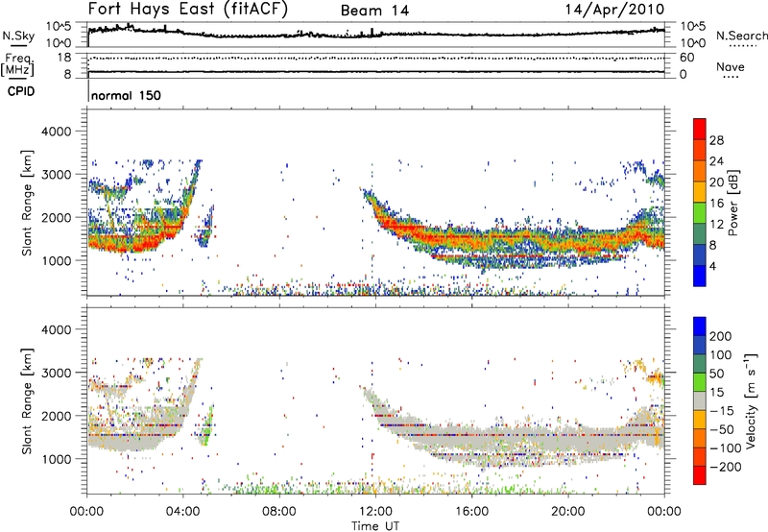768x532 pixels.
Task: Click the 'Time UT' axis label
Action: (375, 526)
